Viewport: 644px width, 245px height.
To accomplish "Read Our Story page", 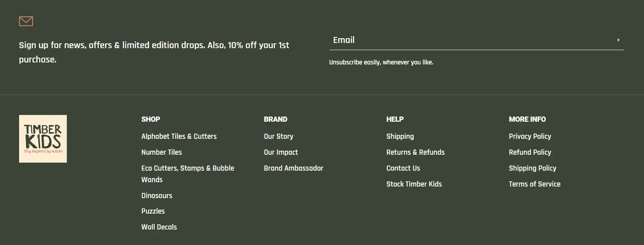I will [x=278, y=136].
